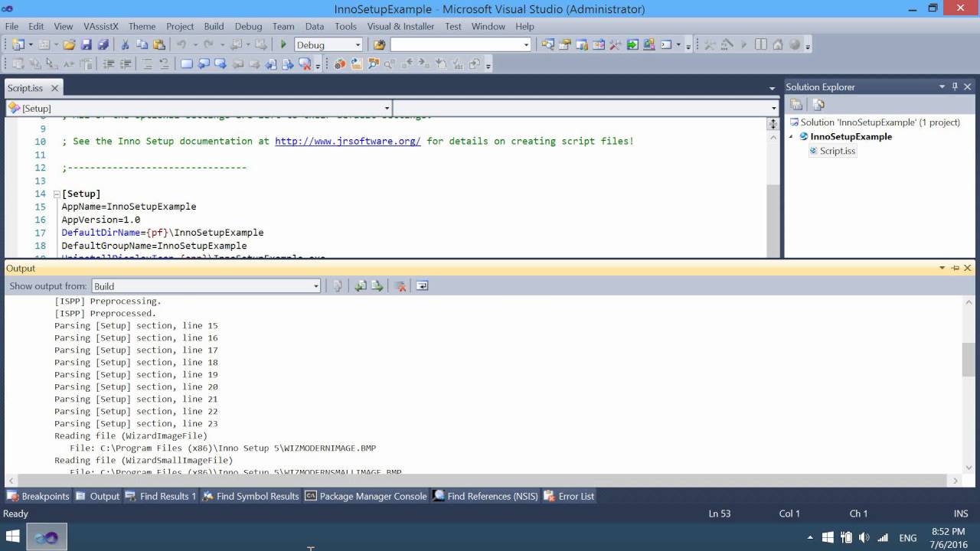The width and height of the screenshot is (980, 551).
Task: Collapse the [Setup] section code fold
Action: 56,194
